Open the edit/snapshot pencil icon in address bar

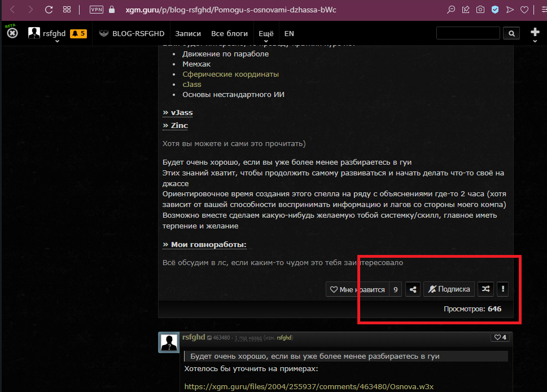click(466, 10)
